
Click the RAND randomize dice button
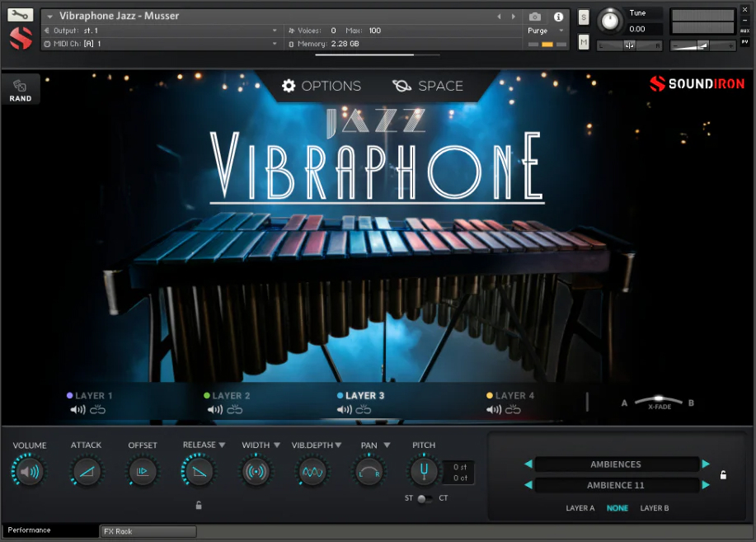pos(21,90)
